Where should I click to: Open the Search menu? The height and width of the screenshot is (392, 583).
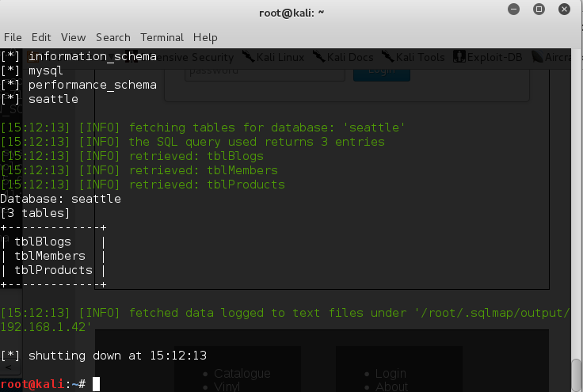113,37
